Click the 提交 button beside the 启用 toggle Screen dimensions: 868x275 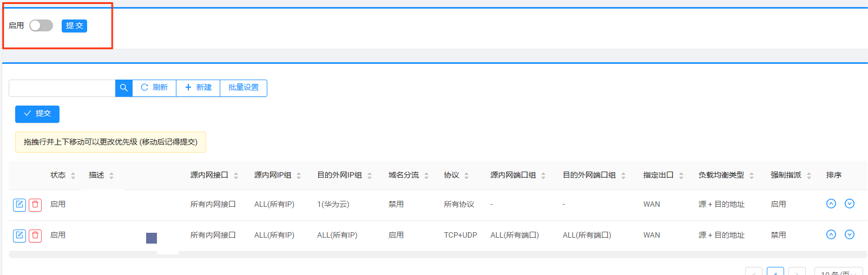(74, 26)
